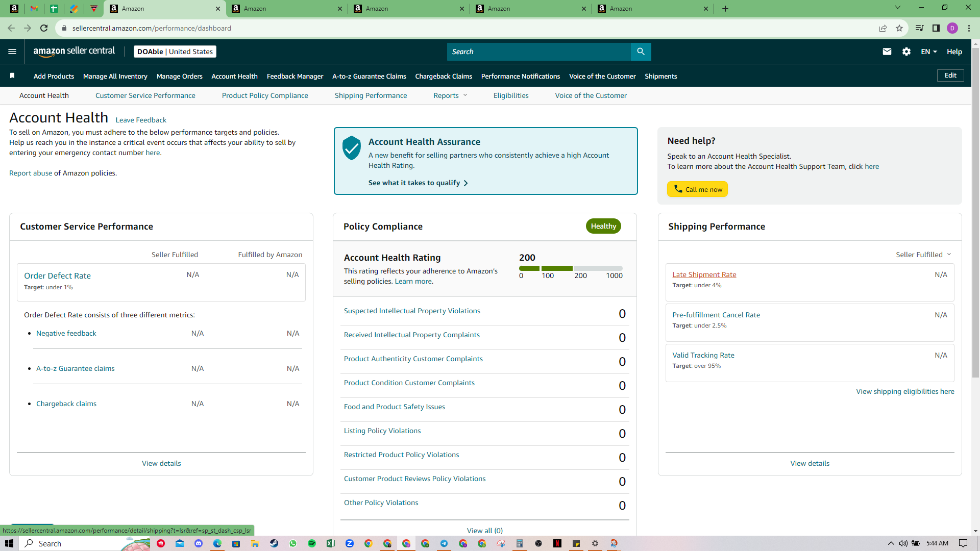The height and width of the screenshot is (551, 980).
Task: Click the search magnifier button
Action: [x=641, y=52]
